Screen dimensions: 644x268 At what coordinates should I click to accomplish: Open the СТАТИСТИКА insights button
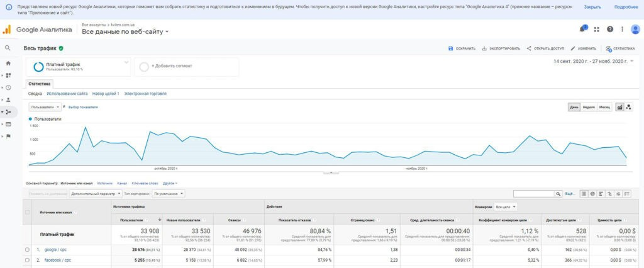pos(619,48)
